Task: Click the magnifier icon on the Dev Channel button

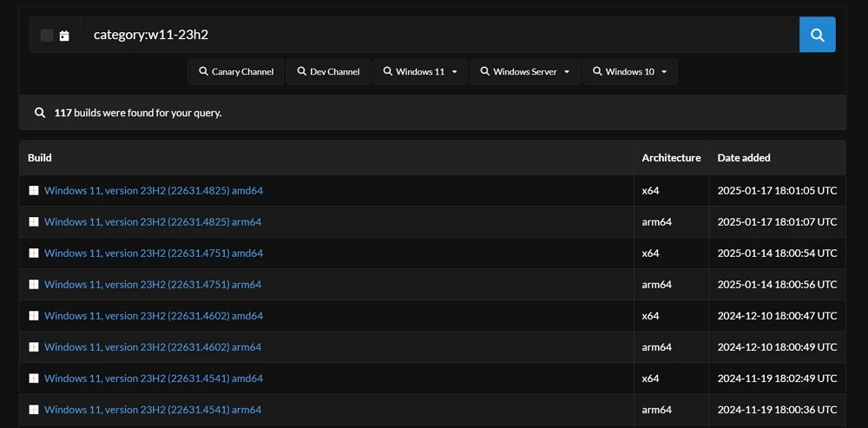Action: click(x=302, y=71)
